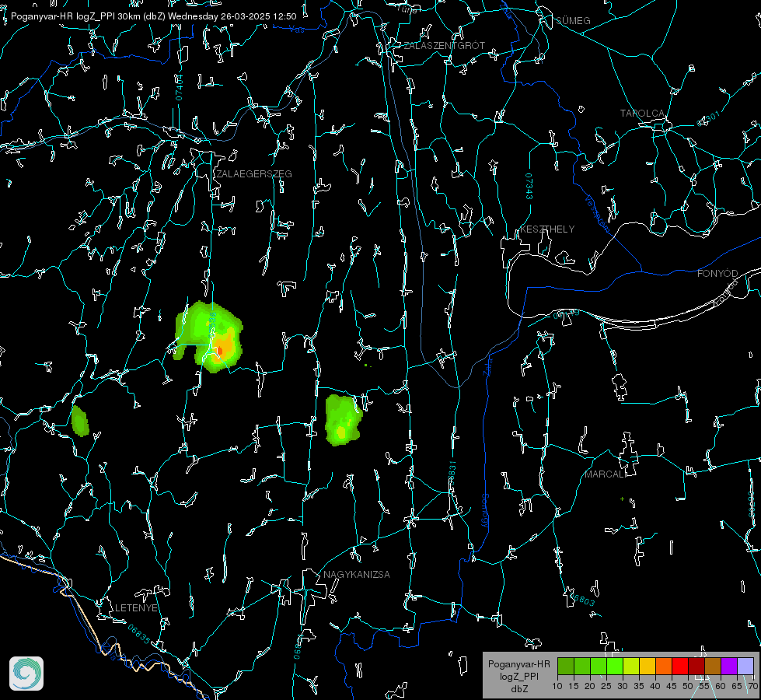Click the dbZ unit label in legend

(519, 689)
